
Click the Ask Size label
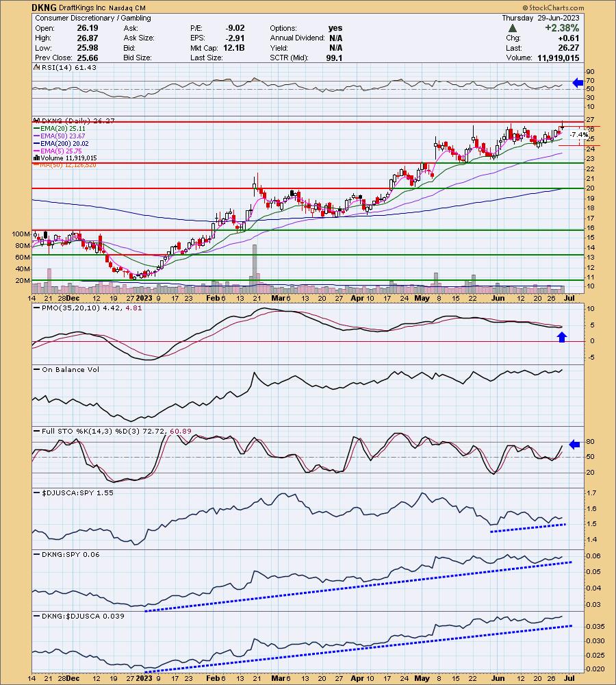tap(139, 38)
